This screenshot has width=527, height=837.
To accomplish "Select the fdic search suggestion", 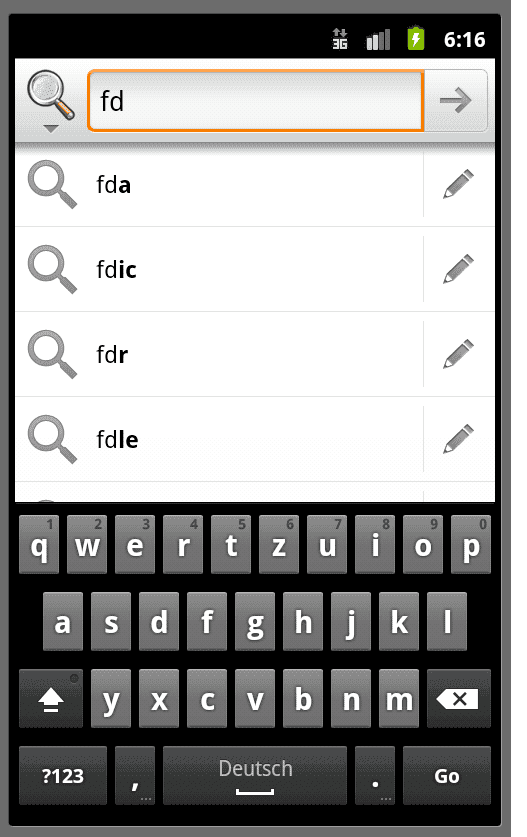I will click(219, 270).
